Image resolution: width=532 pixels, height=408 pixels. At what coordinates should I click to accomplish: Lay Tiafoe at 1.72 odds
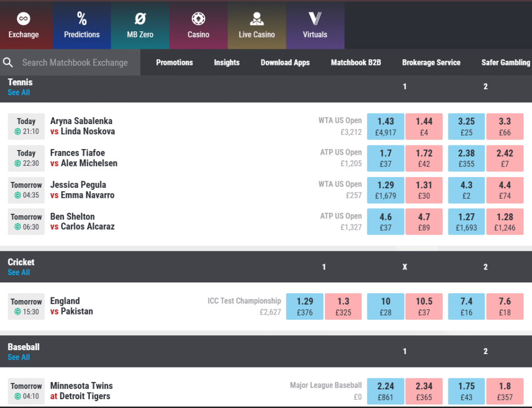point(424,158)
